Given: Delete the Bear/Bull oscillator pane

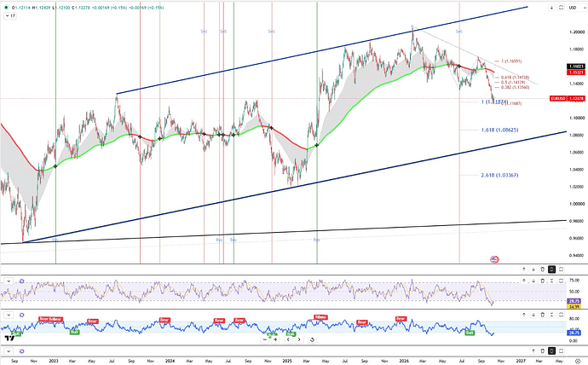Looking at the screenshot, I should click(x=542, y=315).
